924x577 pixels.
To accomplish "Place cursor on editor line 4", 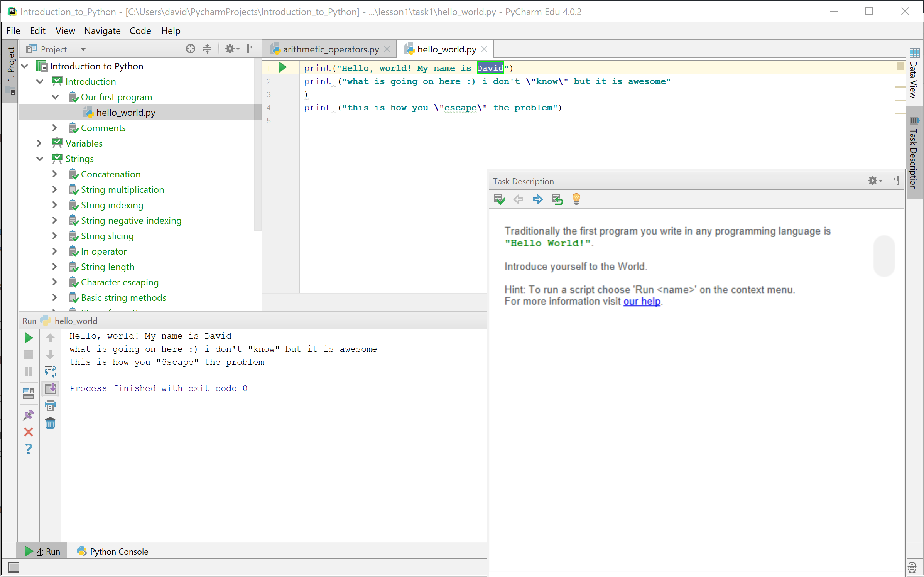I will 433,108.
